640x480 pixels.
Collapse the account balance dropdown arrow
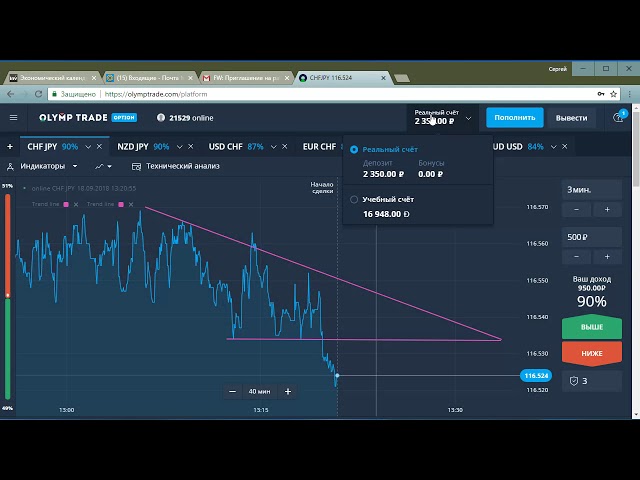coord(468,117)
